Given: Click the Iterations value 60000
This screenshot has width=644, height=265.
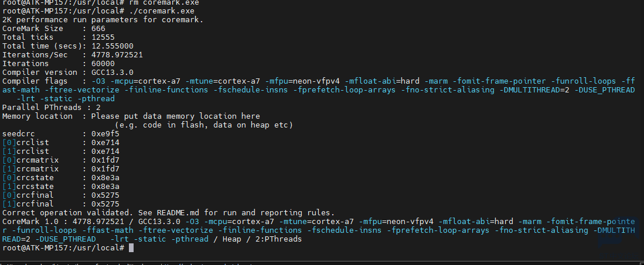Looking at the screenshot, I should tap(103, 63).
